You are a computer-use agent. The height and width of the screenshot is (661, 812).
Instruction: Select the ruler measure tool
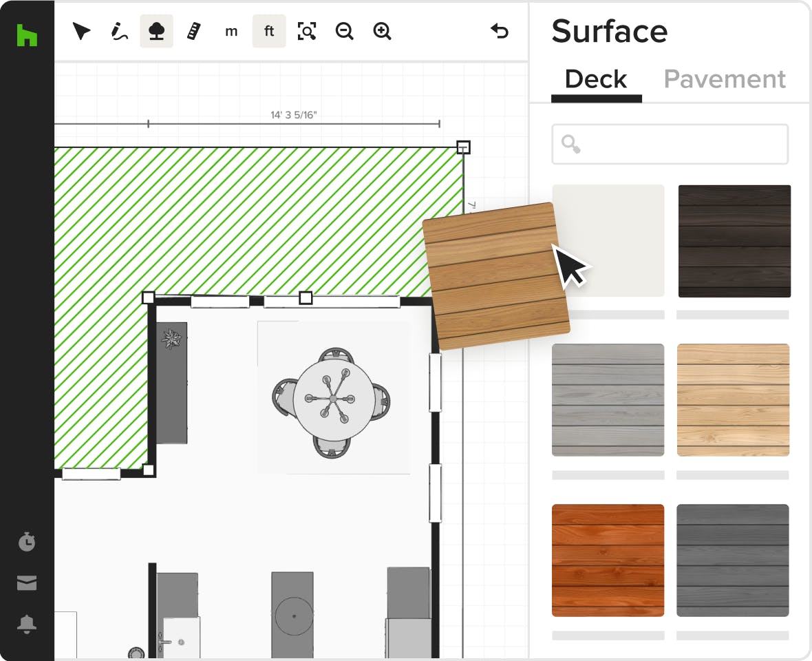[x=194, y=32]
